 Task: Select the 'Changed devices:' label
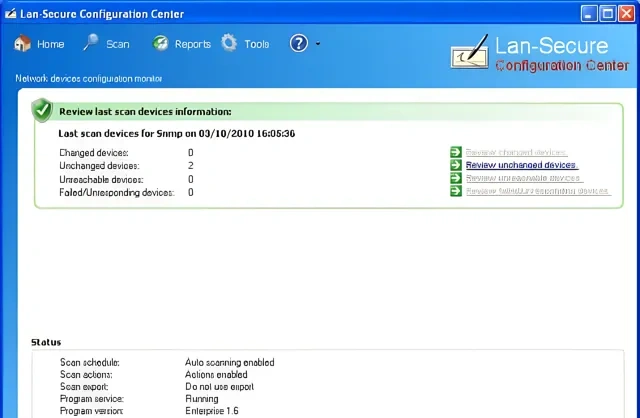pos(94,153)
